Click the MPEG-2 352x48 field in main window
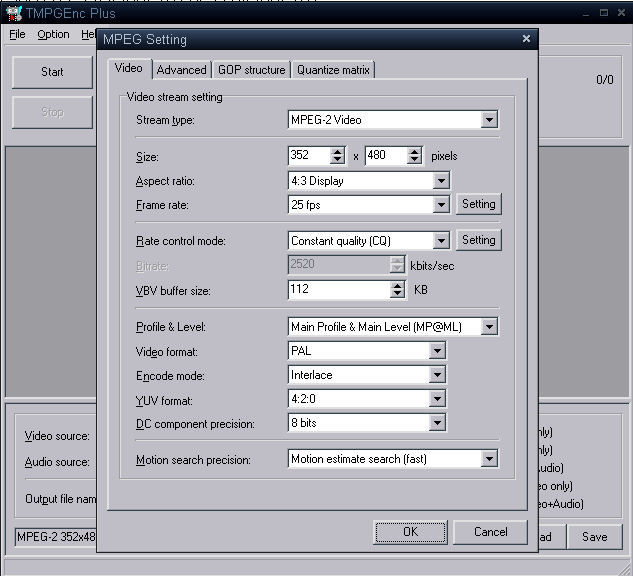 [56, 537]
